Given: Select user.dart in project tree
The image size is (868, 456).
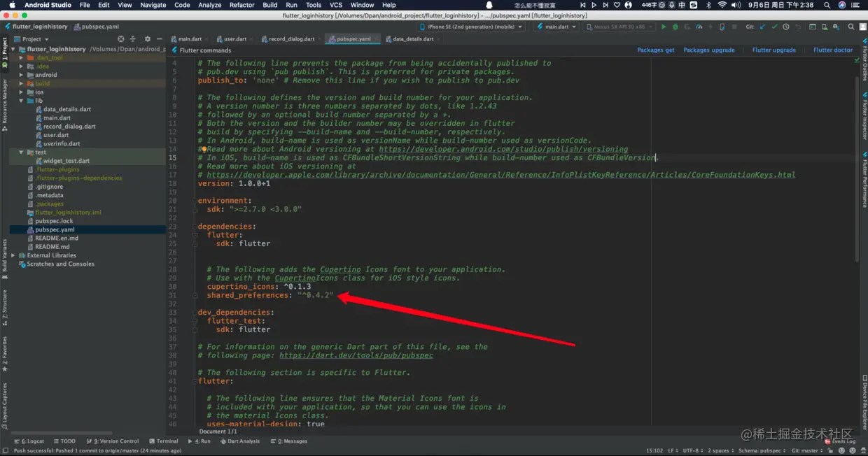Looking at the screenshot, I should [55, 135].
